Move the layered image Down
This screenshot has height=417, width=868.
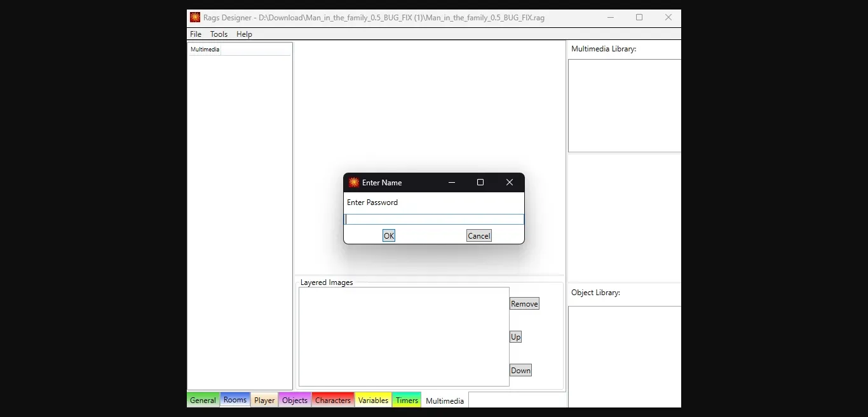click(520, 371)
